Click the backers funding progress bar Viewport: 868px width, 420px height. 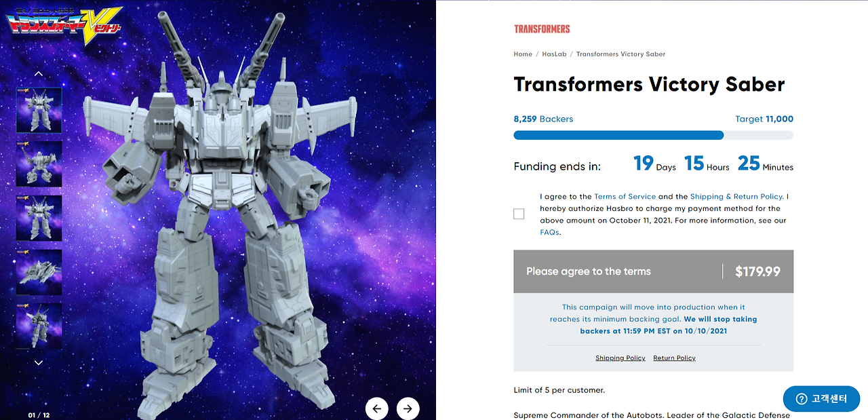[653, 135]
